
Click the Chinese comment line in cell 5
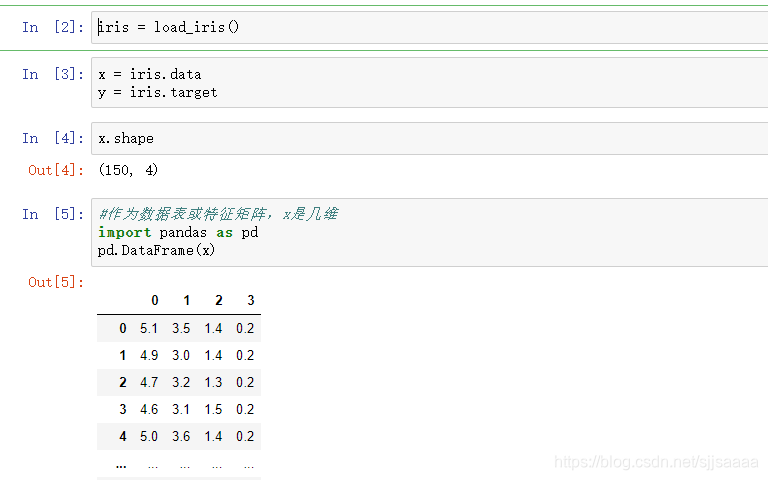tap(218, 214)
